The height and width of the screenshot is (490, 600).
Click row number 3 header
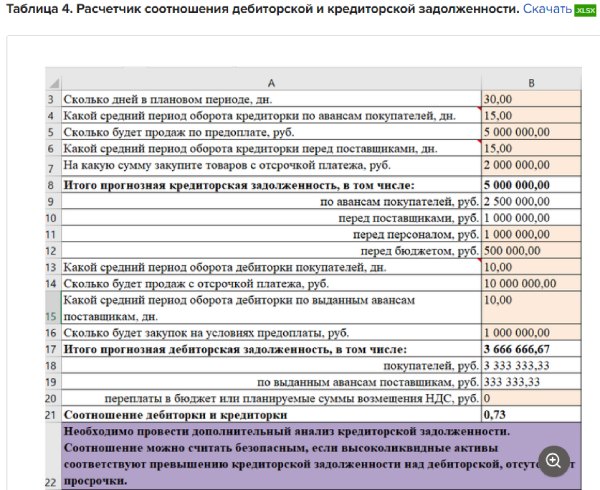[52, 100]
